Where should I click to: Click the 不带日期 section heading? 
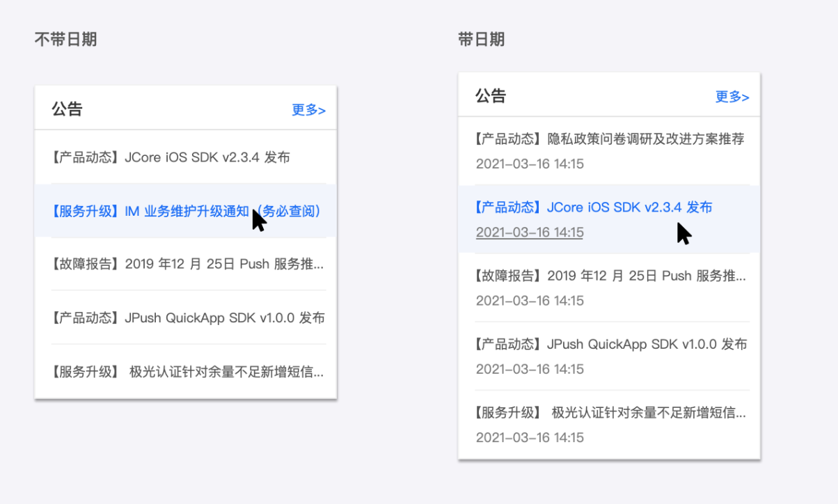(x=65, y=40)
